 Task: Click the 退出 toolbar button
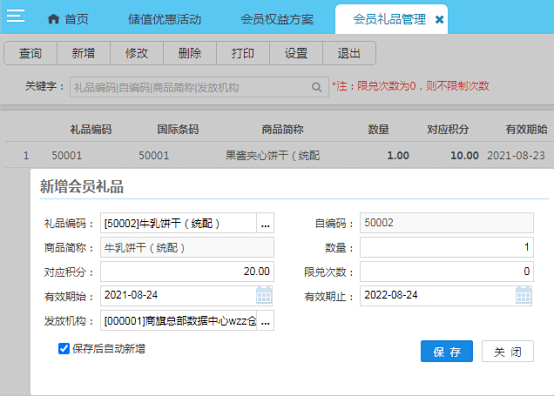coord(349,53)
